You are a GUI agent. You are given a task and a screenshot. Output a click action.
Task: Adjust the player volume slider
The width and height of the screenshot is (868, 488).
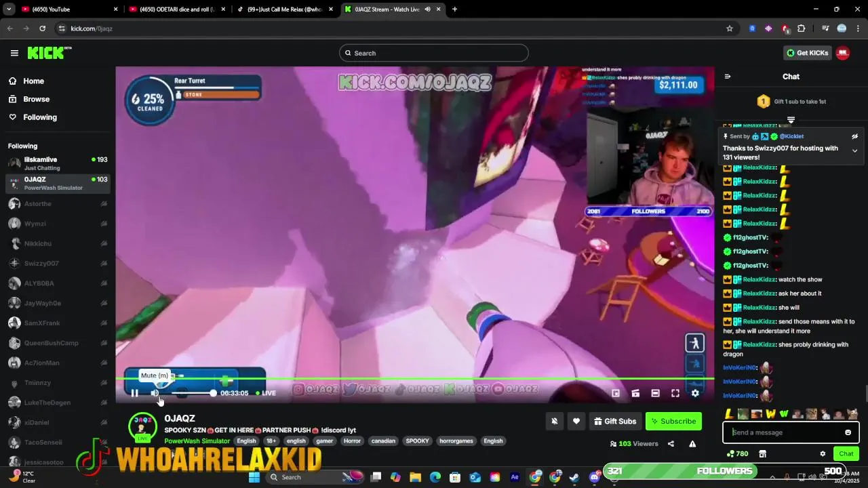tap(193, 393)
